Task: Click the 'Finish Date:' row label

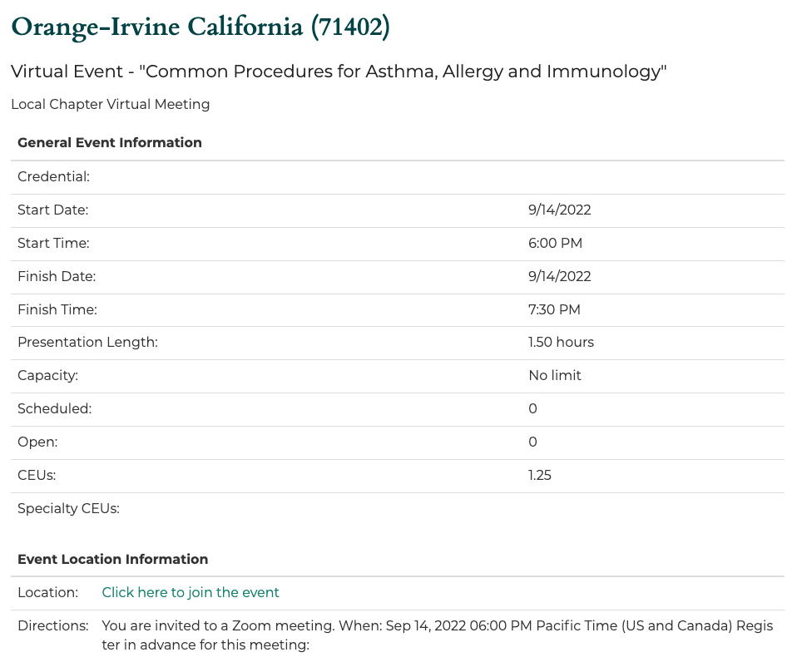Action: [x=57, y=276]
